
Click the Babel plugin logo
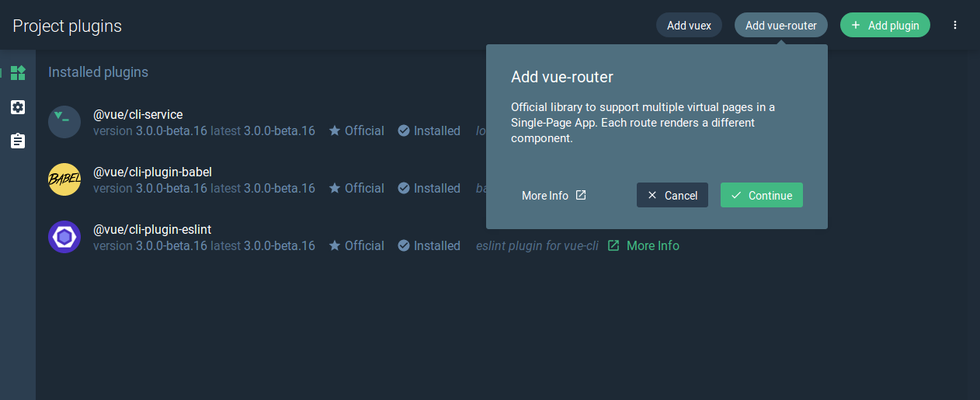point(64,179)
